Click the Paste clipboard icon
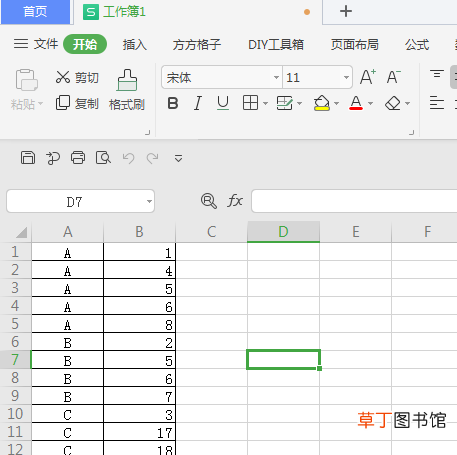This screenshot has height=455, width=457. pyautogui.click(x=26, y=80)
